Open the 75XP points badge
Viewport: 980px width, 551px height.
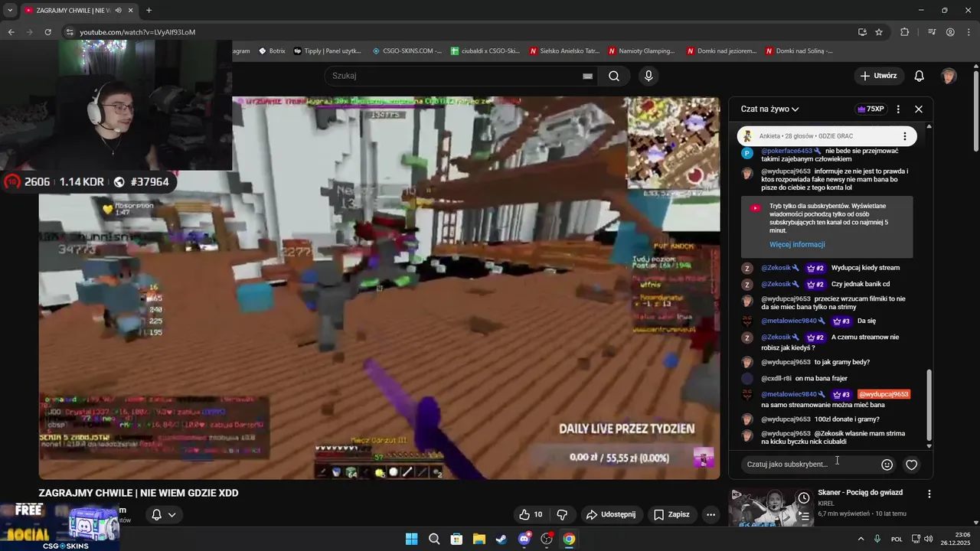pyautogui.click(x=871, y=109)
